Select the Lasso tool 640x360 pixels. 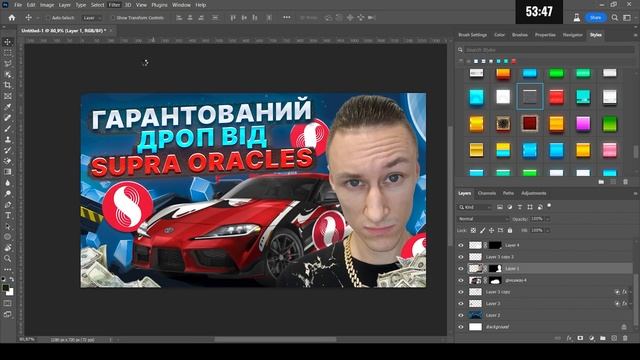[x=8, y=64]
